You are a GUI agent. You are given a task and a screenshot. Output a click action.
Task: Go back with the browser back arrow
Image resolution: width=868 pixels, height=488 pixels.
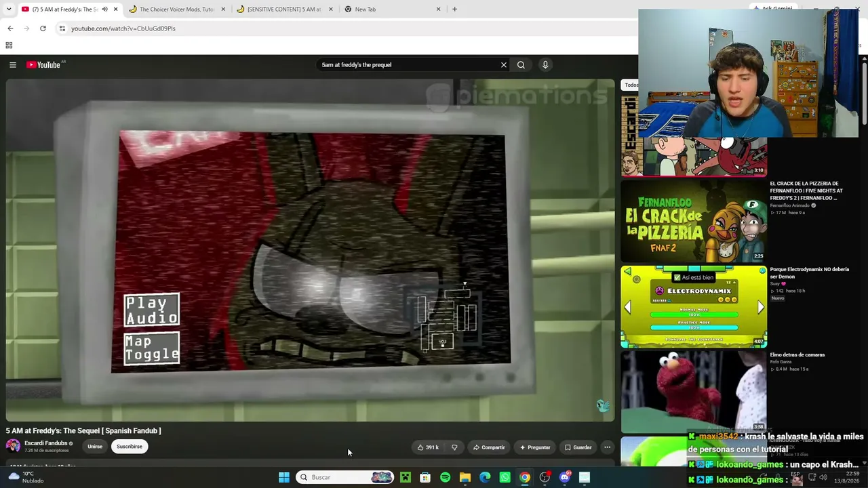coord(10,28)
